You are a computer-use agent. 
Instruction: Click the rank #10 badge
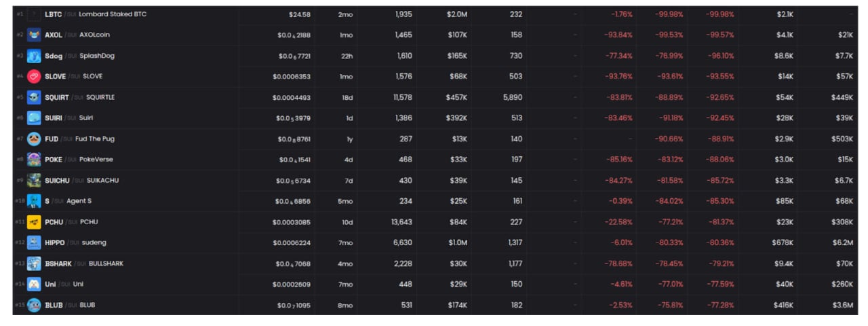coord(20,202)
